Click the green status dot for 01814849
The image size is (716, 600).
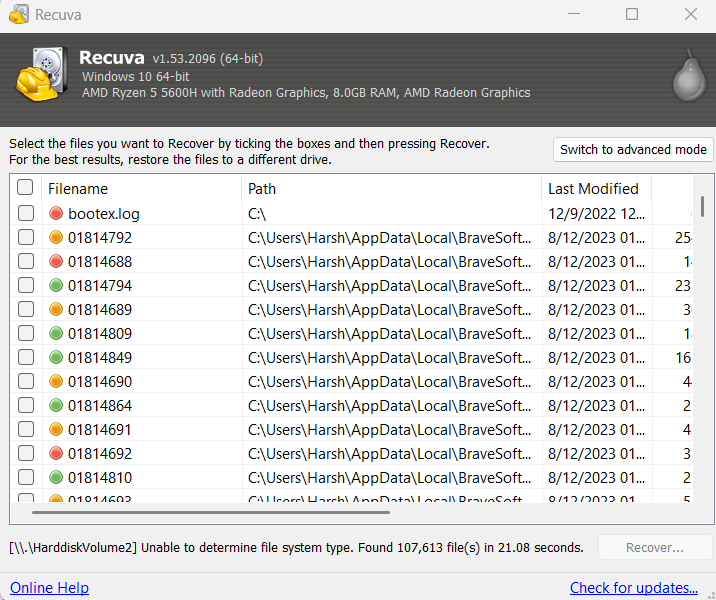tap(56, 358)
